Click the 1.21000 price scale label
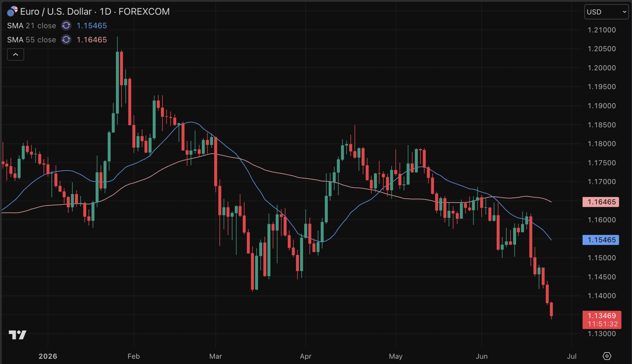 click(x=602, y=30)
